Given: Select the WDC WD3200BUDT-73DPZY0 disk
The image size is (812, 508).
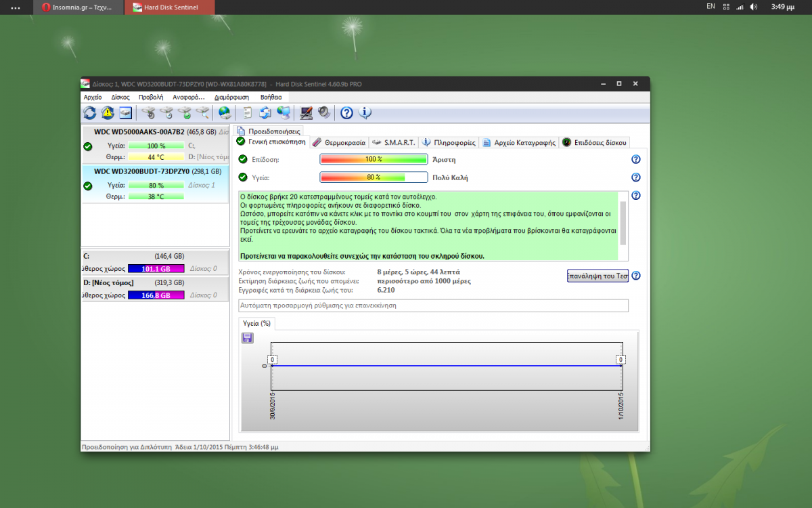Looking at the screenshot, I should click(x=156, y=184).
